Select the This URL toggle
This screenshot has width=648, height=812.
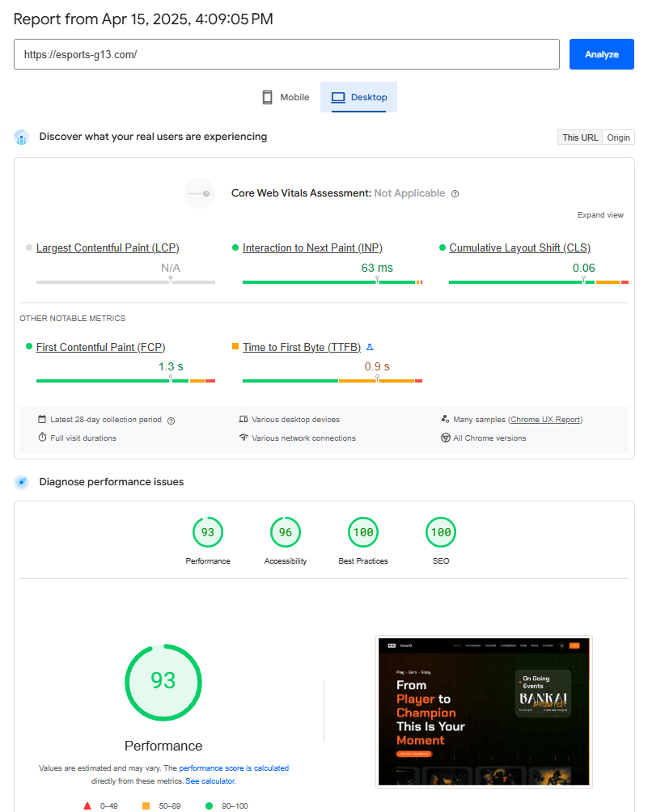[x=580, y=137]
